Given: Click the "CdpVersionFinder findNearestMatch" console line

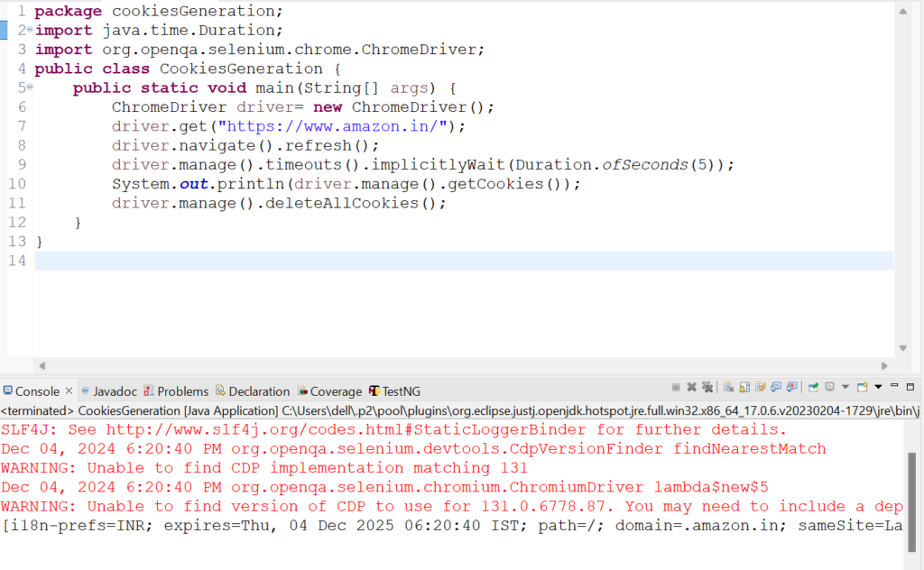Looking at the screenshot, I should point(413,449).
